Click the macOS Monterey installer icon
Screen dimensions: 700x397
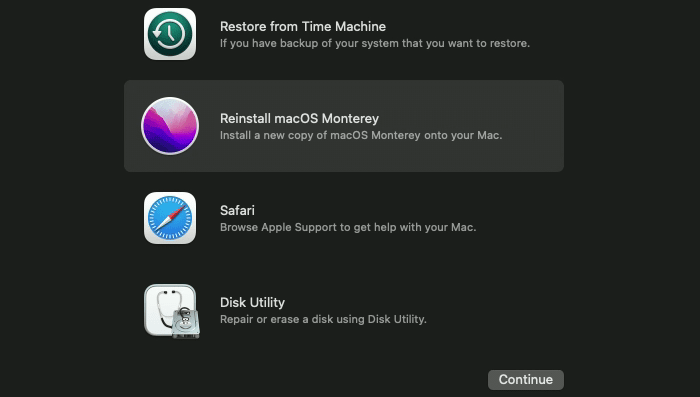coord(170,126)
